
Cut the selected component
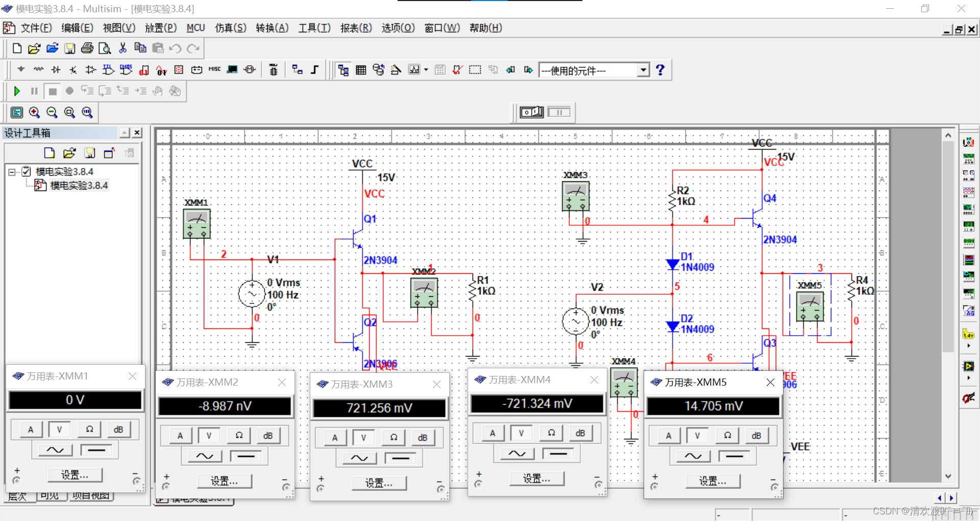(122, 48)
